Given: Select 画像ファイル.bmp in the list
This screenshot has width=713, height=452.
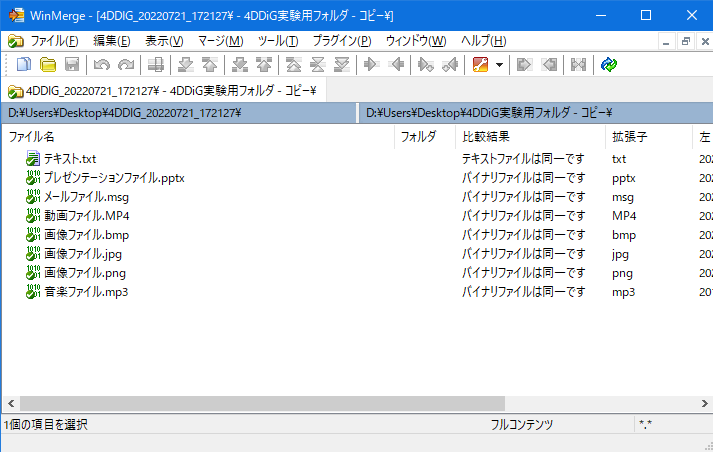Looking at the screenshot, I should pos(86,235).
